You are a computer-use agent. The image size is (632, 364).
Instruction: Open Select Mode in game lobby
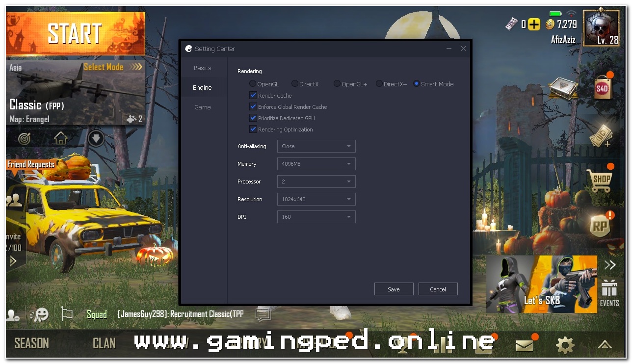113,67
